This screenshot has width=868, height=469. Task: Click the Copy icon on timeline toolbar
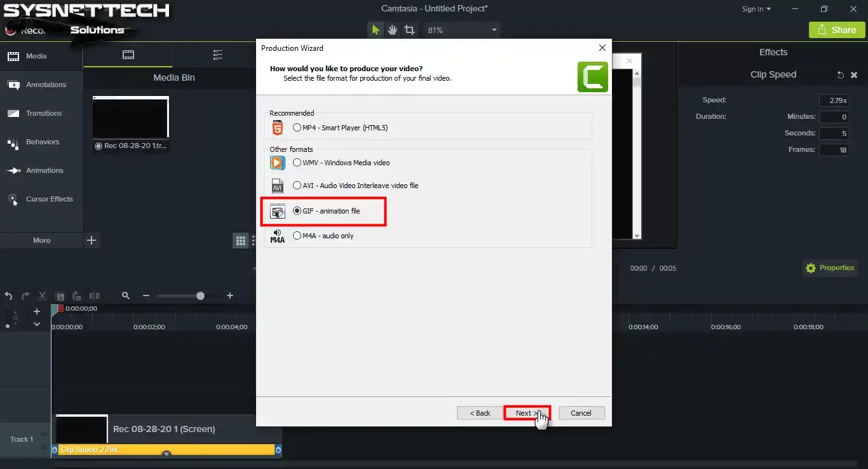[60, 296]
